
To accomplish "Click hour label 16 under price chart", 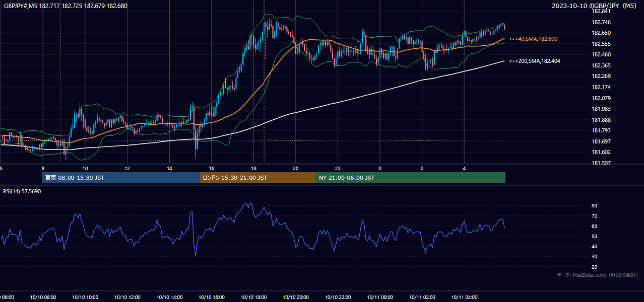I will point(212,168).
